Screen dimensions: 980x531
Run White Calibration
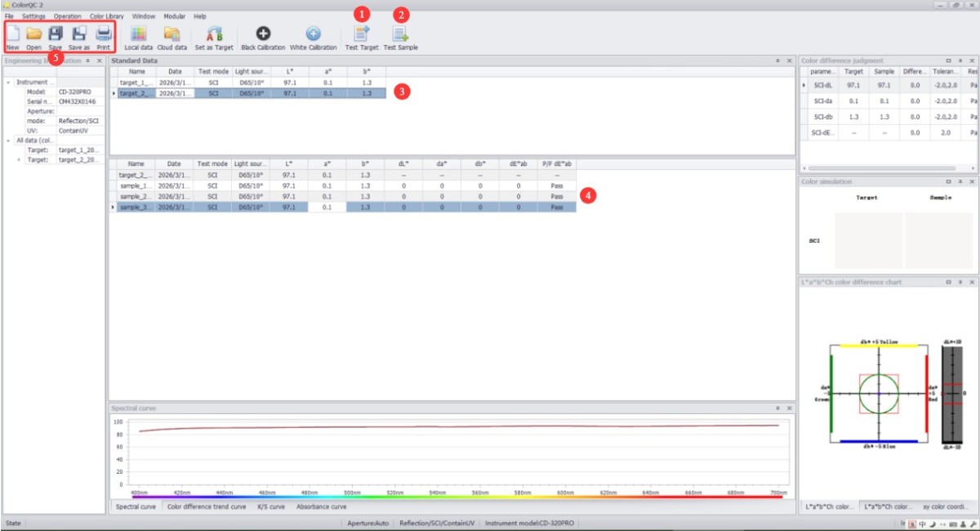[x=314, y=38]
